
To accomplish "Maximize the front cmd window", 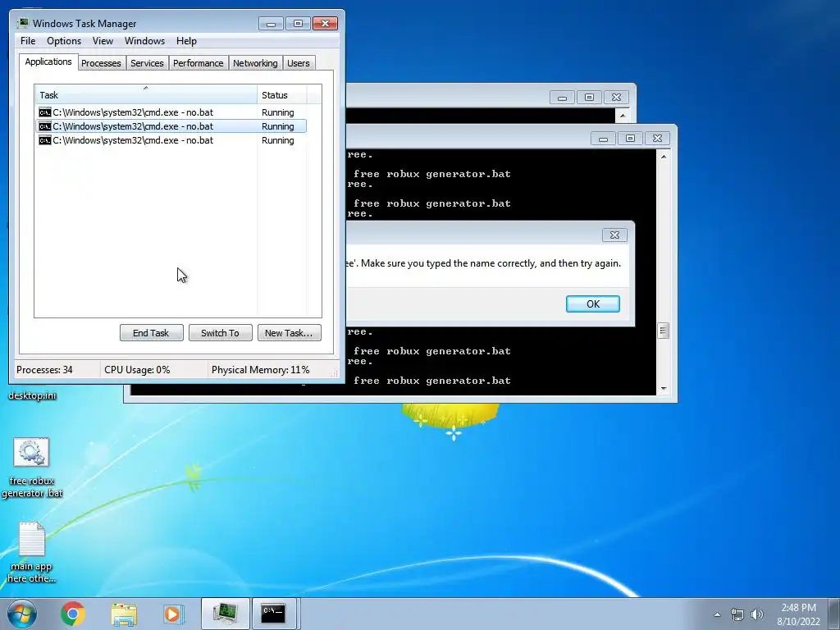I will 631,139.
